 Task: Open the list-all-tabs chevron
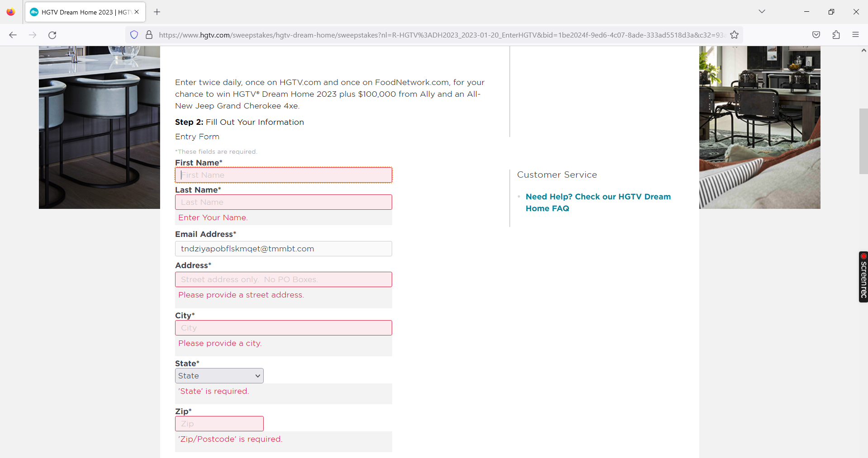762,11
